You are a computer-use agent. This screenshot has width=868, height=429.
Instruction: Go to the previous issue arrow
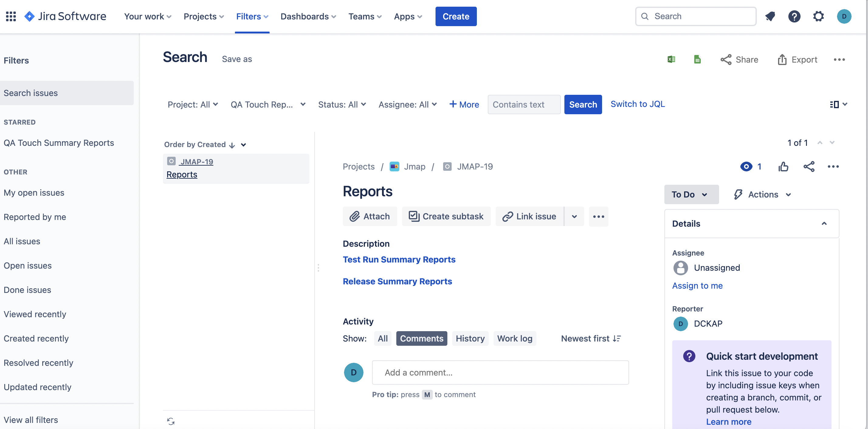[820, 143]
